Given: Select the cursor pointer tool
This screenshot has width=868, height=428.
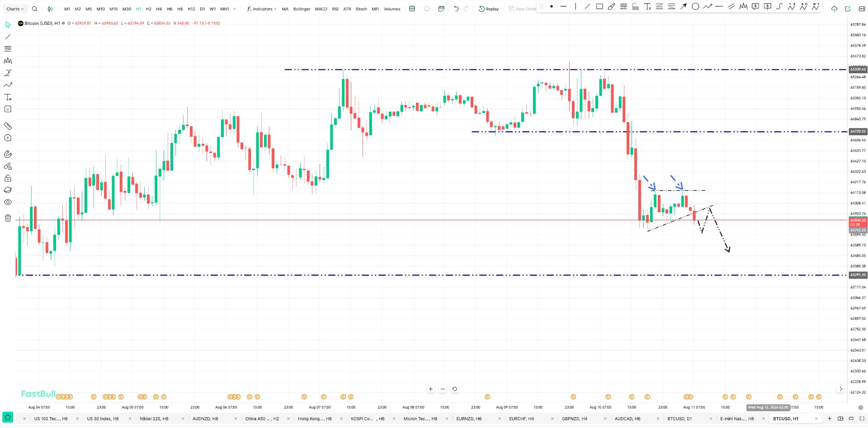Looking at the screenshot, I should tap(8, 25).
